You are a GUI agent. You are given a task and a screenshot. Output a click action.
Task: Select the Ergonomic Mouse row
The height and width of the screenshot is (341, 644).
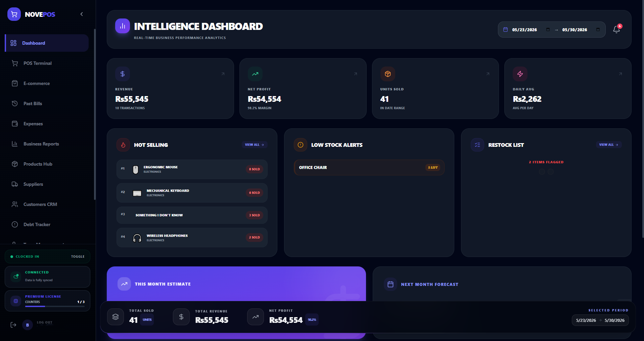pyautogui.click(x=192, y=169)
